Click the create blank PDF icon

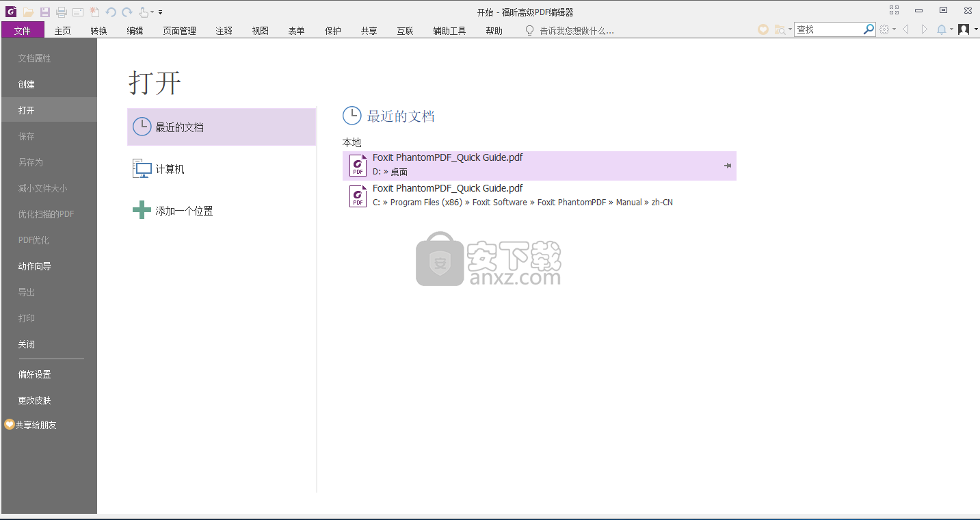coord(94,12)
